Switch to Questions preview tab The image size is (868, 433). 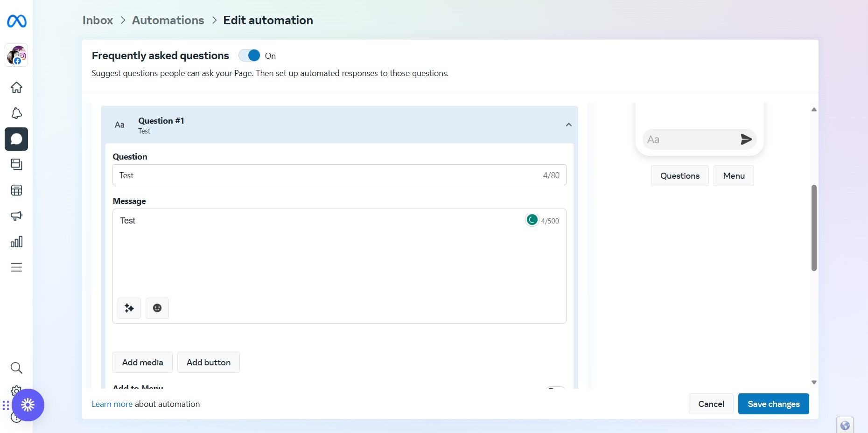click(679, 176)
